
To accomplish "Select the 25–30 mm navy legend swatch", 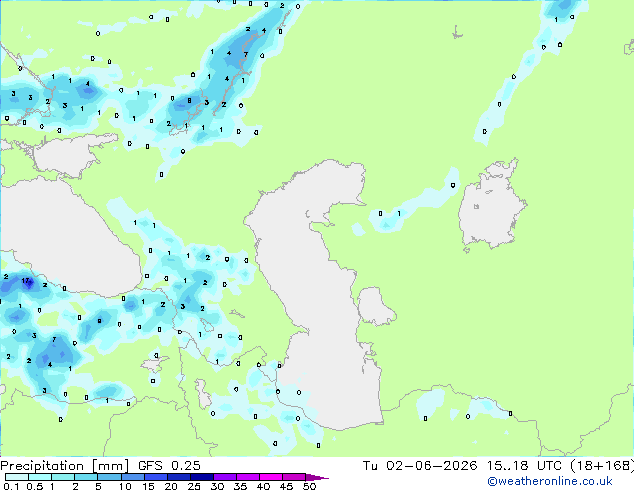I will pos(201,477).
